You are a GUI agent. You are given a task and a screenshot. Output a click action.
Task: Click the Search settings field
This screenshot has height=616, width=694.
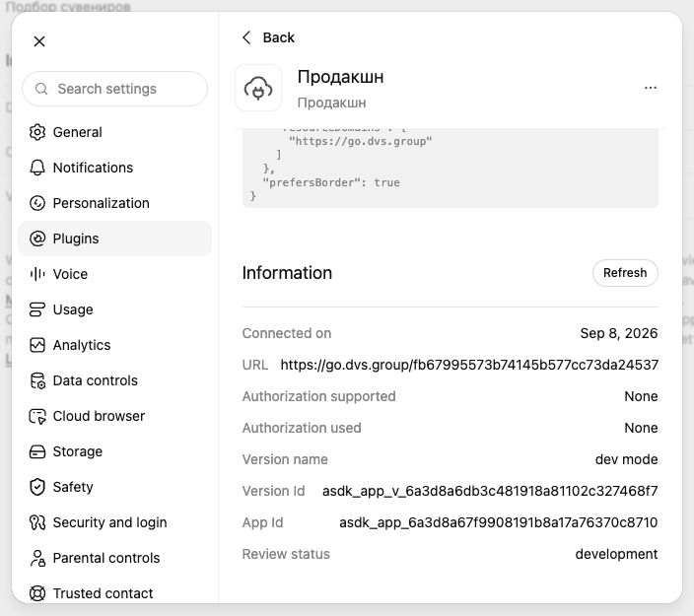114,89
